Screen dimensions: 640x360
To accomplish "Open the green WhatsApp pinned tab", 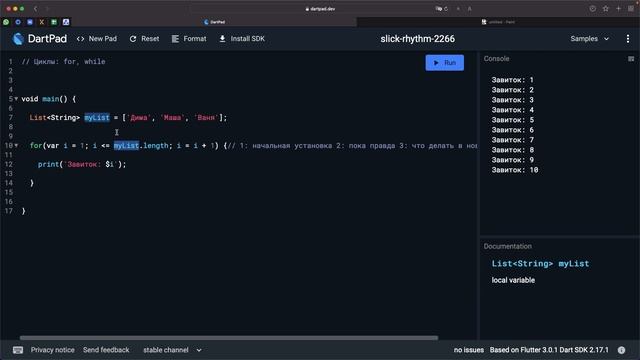I will coord(6,22).
